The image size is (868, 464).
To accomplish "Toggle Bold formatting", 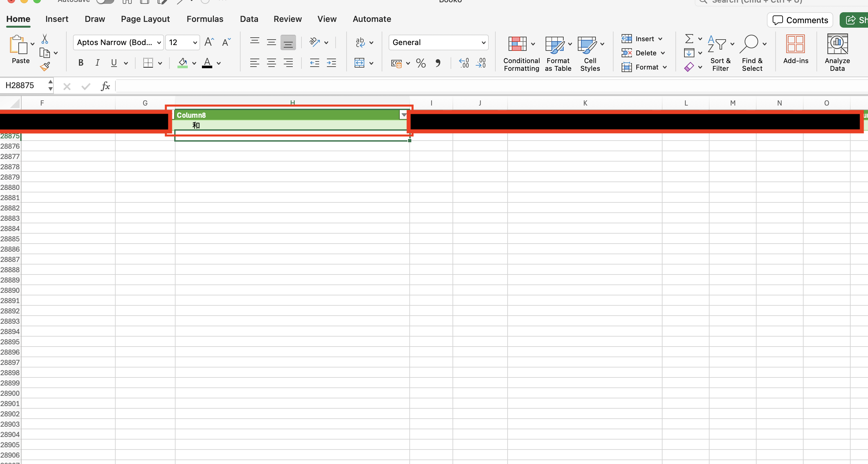I will (81, 63).
